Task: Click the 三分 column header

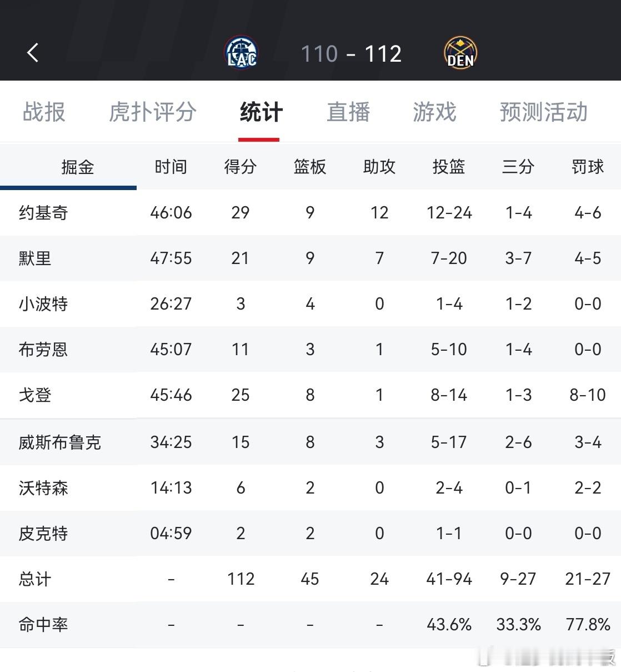Action: point(518,167)
